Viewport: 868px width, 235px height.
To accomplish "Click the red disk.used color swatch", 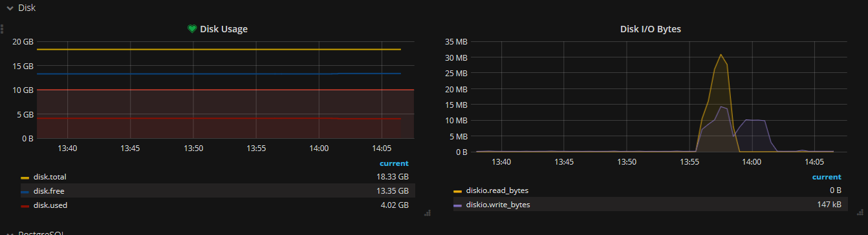I will click(25, 206).
